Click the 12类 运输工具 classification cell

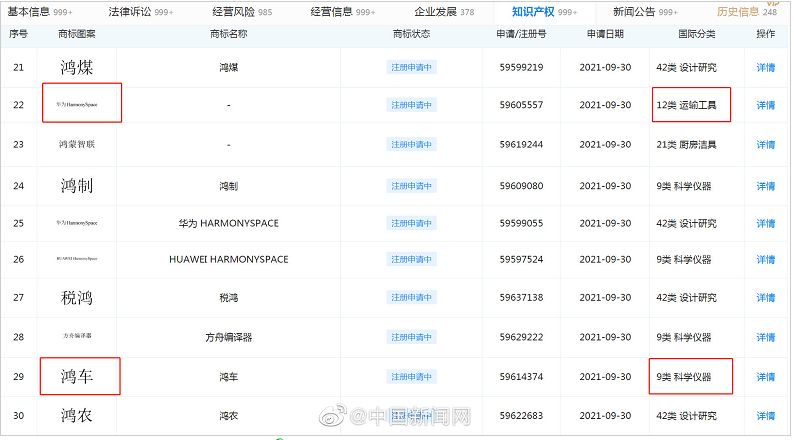(686, 105)
